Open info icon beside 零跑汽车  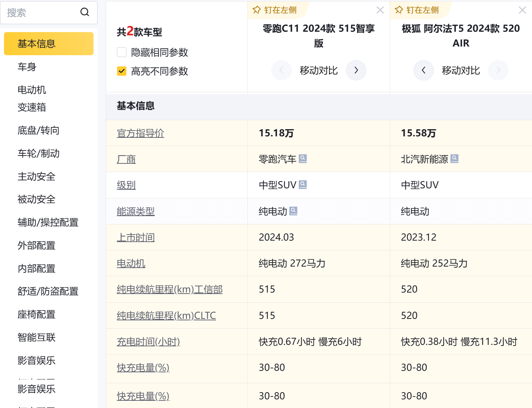click(x=303, y=158)
